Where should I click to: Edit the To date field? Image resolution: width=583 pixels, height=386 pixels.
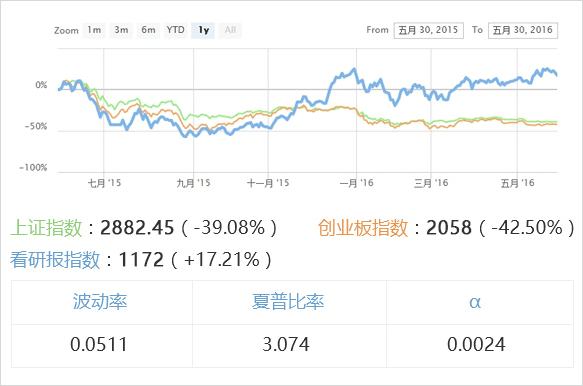pos(523,30)
